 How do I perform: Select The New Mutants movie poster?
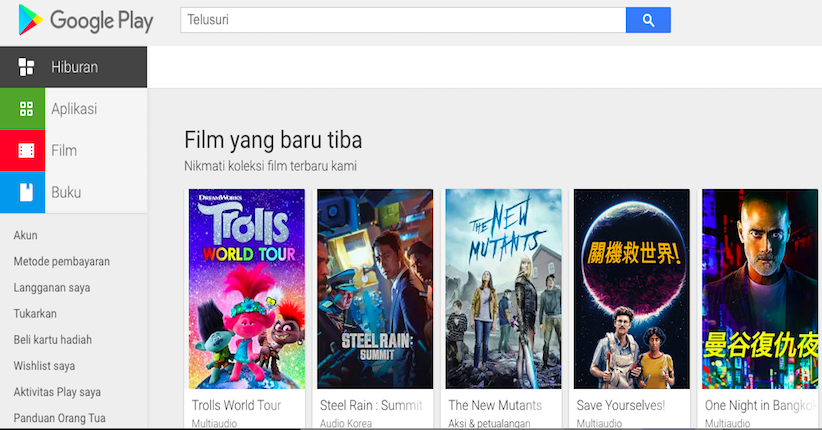[504, 288]
